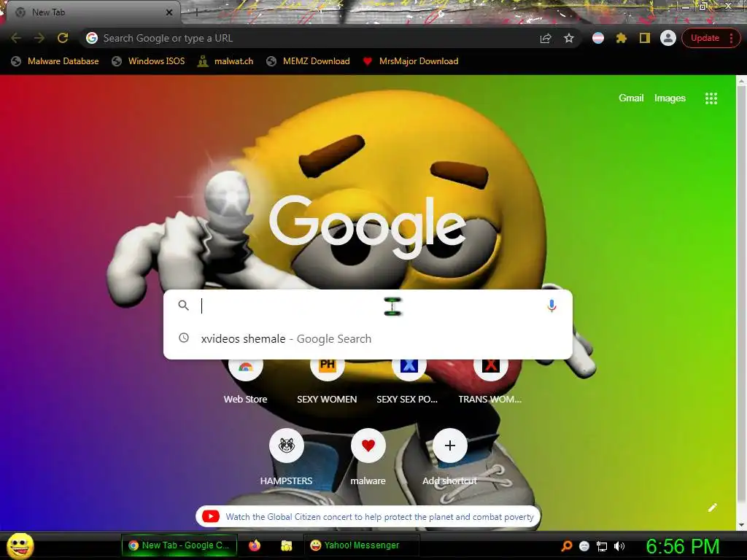Open the malwat.ch bookmark
This screenshot has width=747, height=560.
225,61
